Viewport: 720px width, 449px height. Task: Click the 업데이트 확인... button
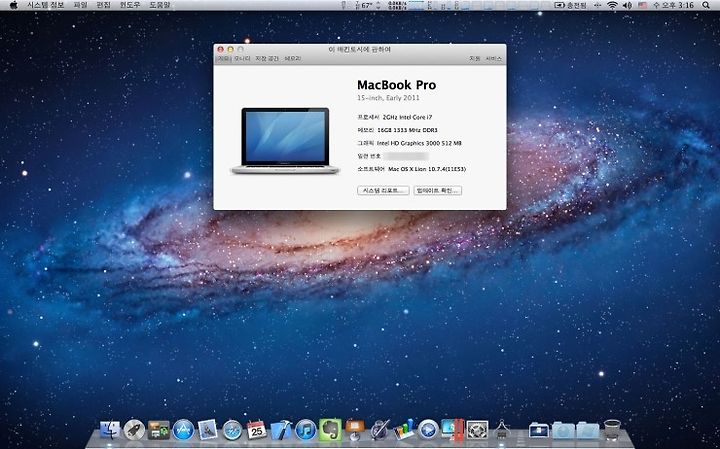tap(438, 191)
